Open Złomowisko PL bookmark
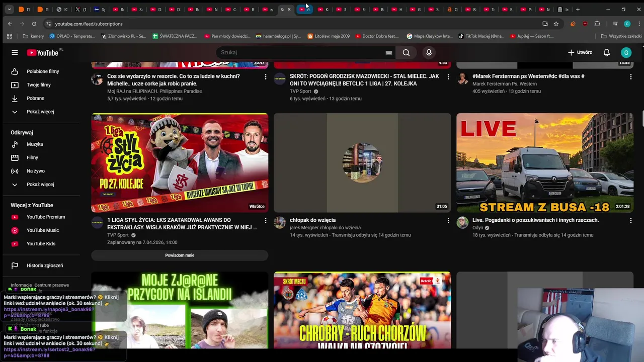 point(124,36)
